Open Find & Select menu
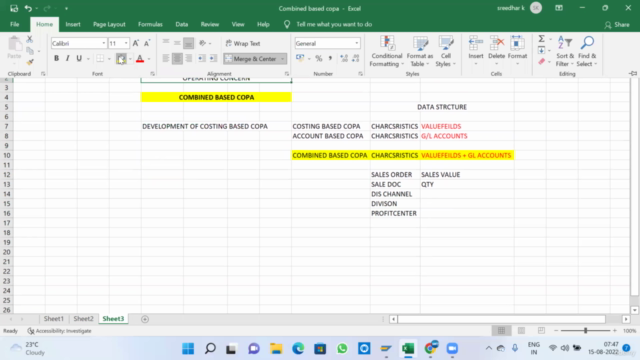The image size is (640, 360). coord(587,52)
